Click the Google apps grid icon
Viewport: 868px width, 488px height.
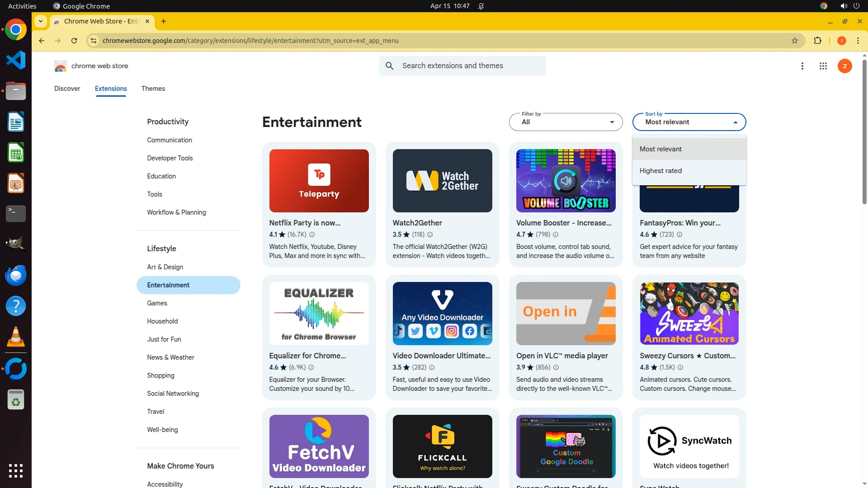coord(823,66)
